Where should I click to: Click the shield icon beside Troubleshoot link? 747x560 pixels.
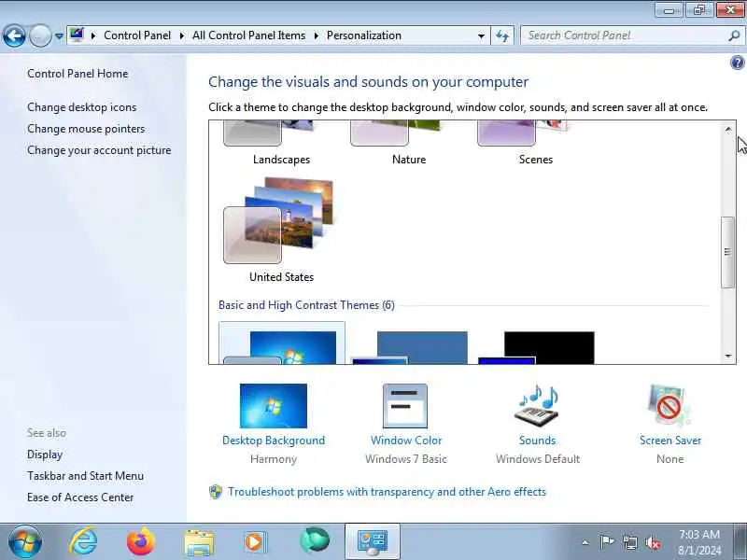[x=216, y=492]
